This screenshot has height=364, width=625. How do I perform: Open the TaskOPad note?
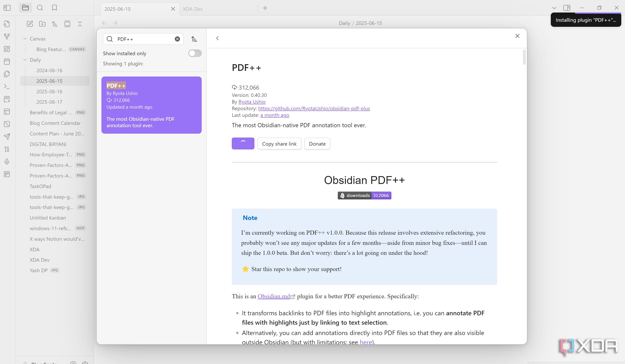pos(55,186)
